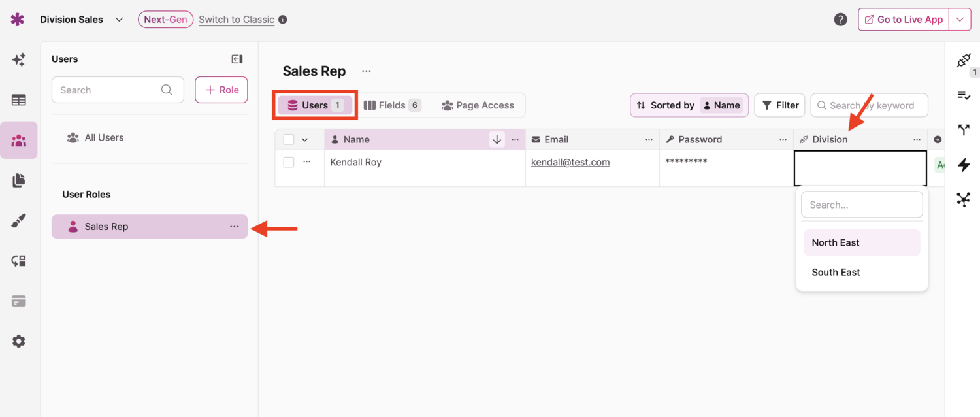Expand the chevron next to the header checkbox

pos(305,140)
